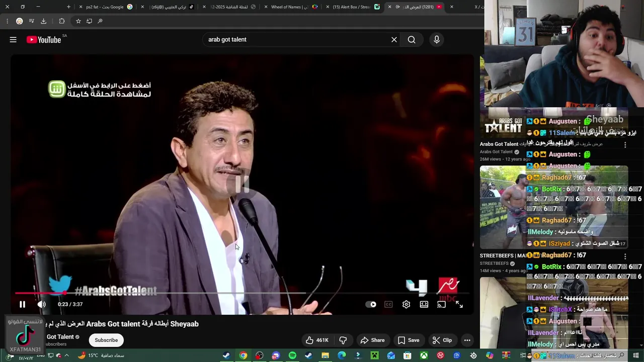The width and height of the screenshot is (644, 362).
Task: Open a new browser tab
Action: [x=69, y=7]
